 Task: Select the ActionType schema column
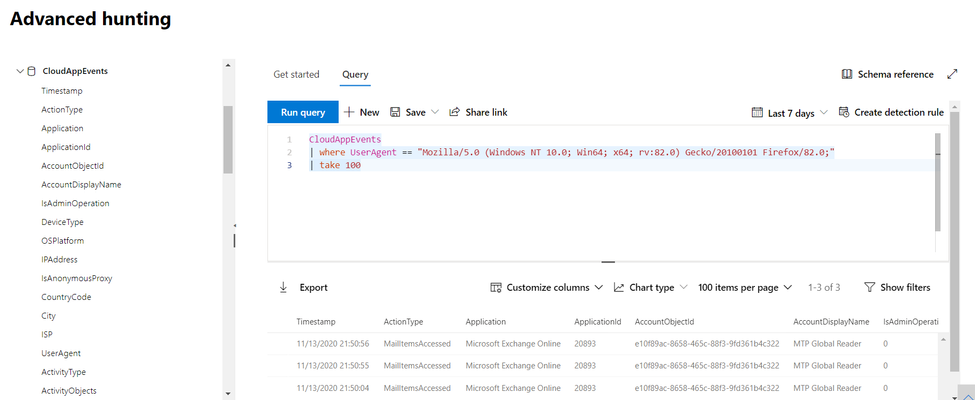click(62, 109)
